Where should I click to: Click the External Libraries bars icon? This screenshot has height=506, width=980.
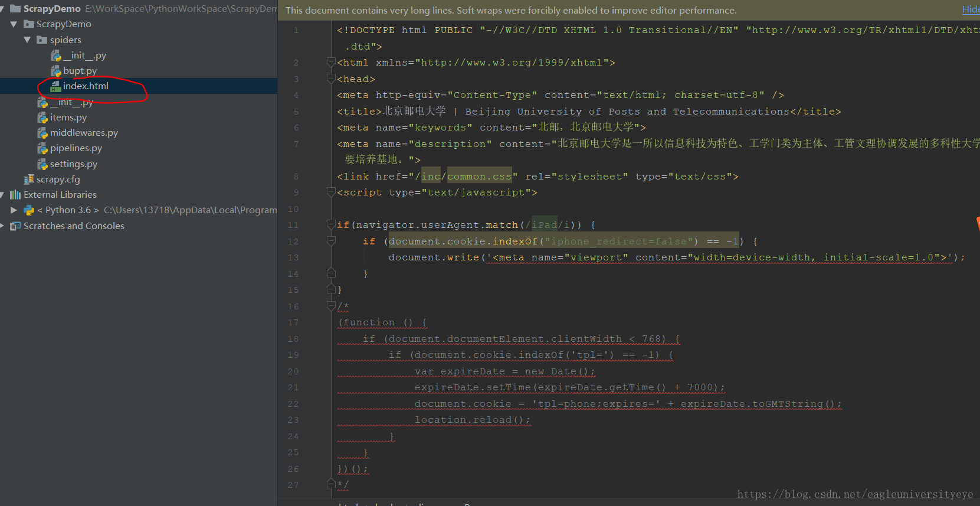pyautogui.click(x=15, y=195)
